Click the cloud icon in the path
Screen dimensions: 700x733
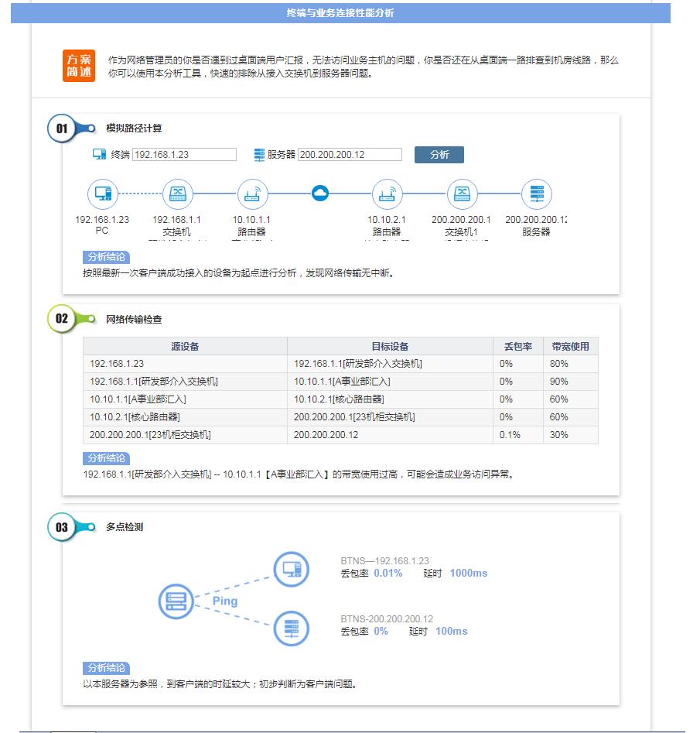pos(320,194)
